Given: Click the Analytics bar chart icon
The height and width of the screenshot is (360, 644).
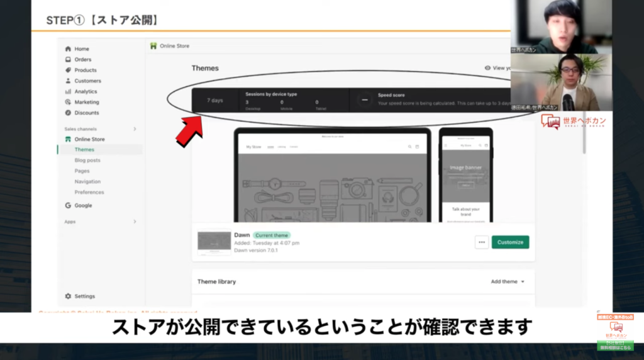Looking at the screenshot, I should [x=68, y=91].
